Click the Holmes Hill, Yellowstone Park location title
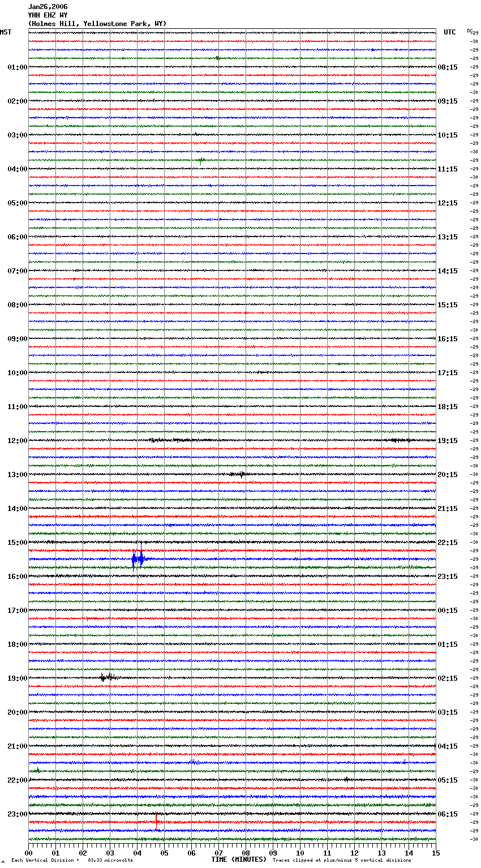481x868 pixels. point(97,24)
